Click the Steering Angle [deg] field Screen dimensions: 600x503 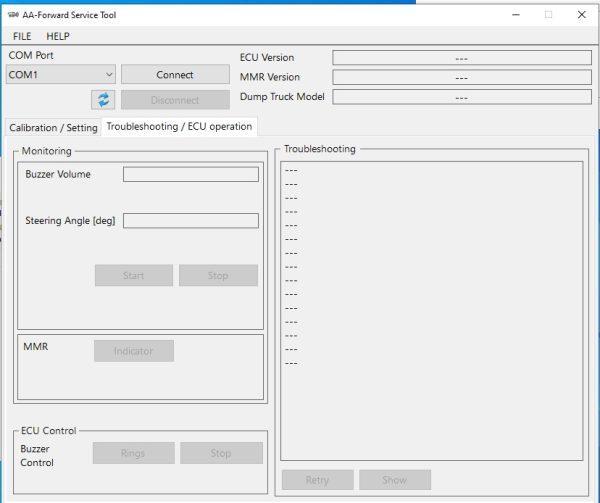(x=191, y=221)
